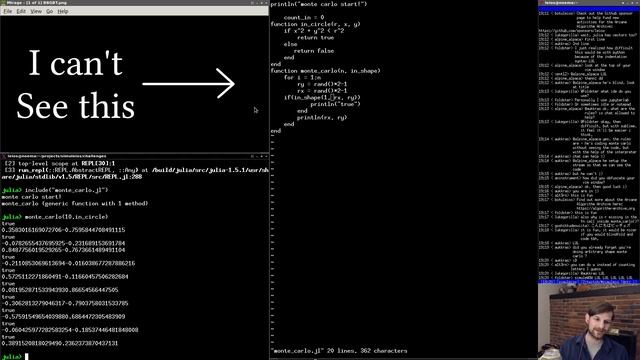This screenshot has width=640, height=360.
Task: Click the empty julia> prompt at the bottom
Action: 15,357
